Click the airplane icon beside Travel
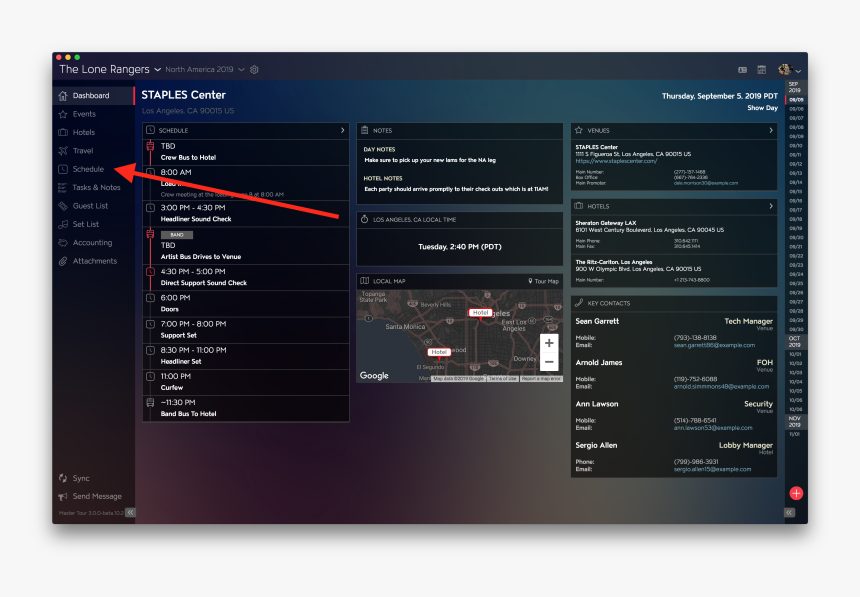Screen dimensions: 860x597 pos(63,151)
